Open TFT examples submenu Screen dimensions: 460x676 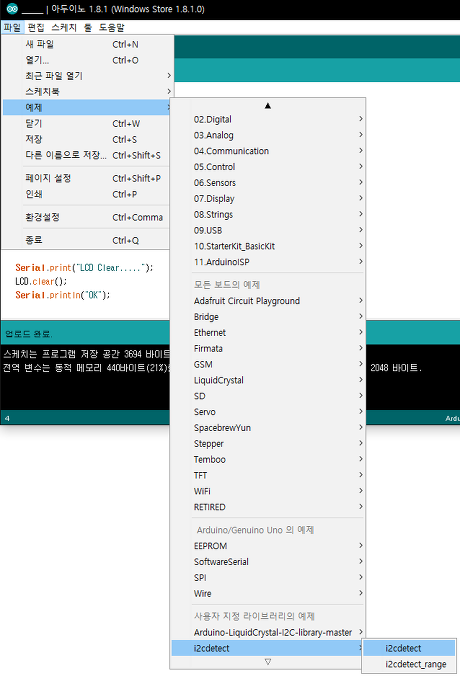268,476
